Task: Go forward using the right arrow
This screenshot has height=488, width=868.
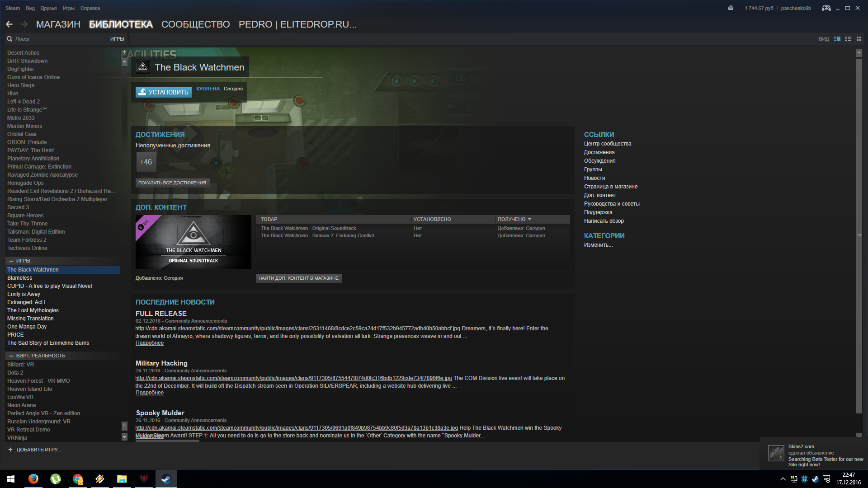Action: pyautogui.click(x=24, y=24)
